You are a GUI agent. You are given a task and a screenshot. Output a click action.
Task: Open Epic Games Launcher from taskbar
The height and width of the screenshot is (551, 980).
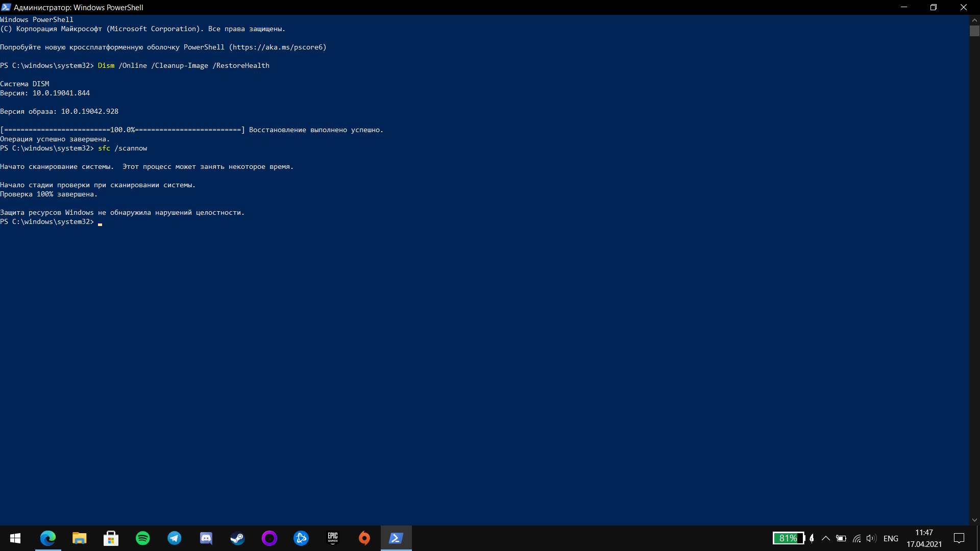(333, 538)
